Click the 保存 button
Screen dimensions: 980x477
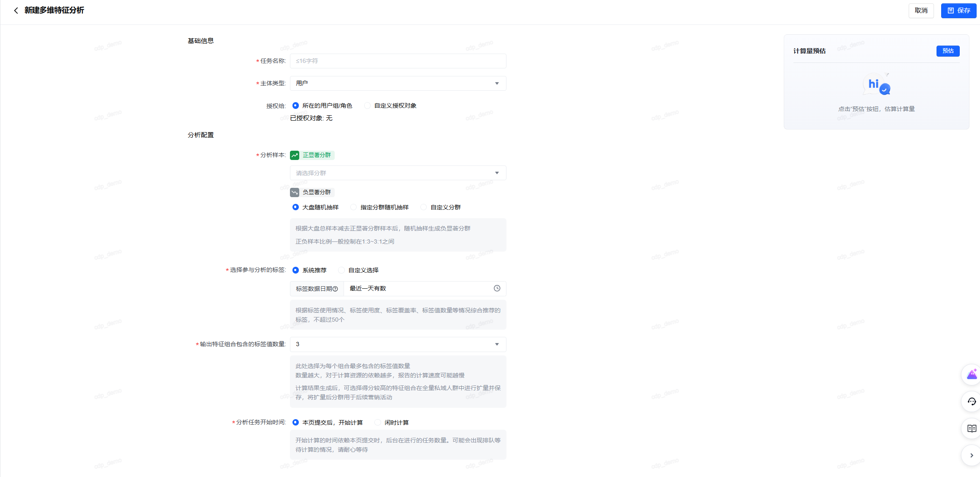point(959,11)
